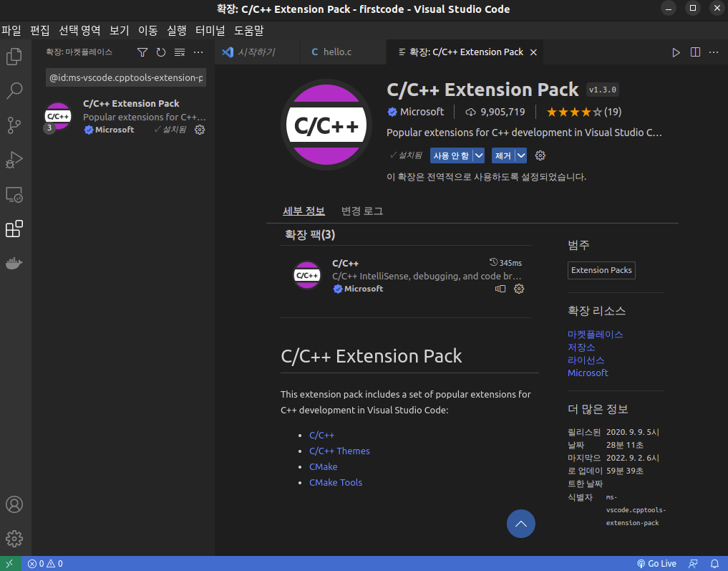Screen dimensions: 728x571
Task: Open gear of C/C++ pack member extension
Action: (519, 289)
